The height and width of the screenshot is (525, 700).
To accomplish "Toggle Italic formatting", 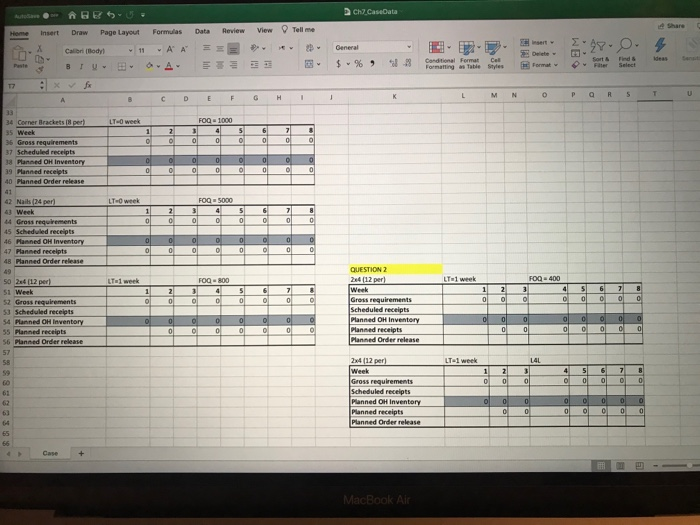I will point(81,67).
